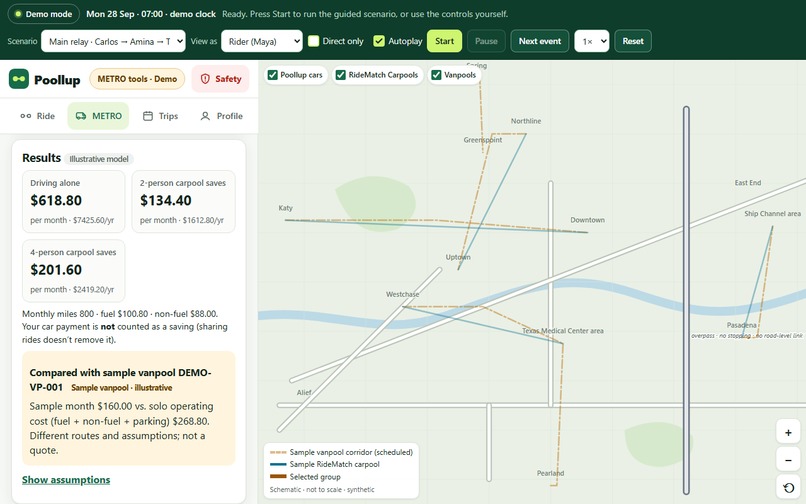Image resolution: width=806 pixels, height=504 pixels.
Task: Click the Katy map label
Action: [x=285, y=208]
